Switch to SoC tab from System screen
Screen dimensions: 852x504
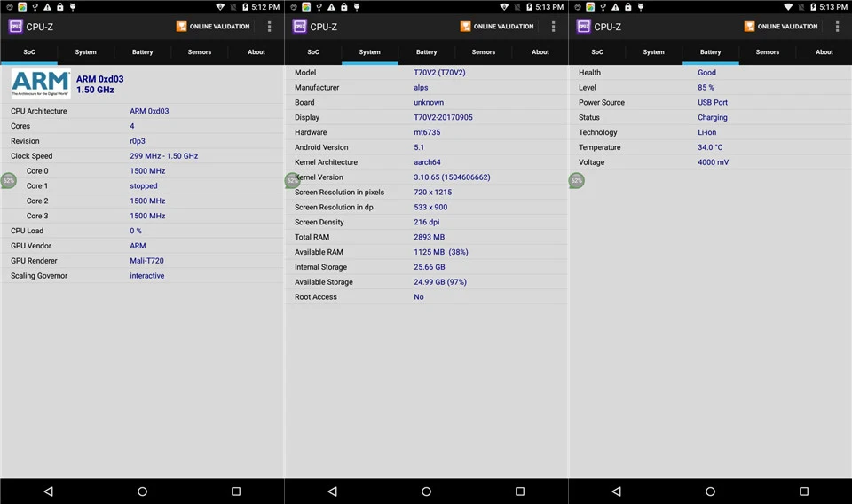point(313,52)
